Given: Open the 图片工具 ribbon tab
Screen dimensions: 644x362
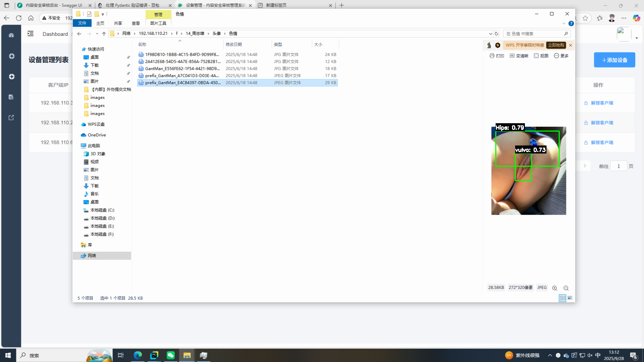Looking at the screenshot, I should pos(158,23).
